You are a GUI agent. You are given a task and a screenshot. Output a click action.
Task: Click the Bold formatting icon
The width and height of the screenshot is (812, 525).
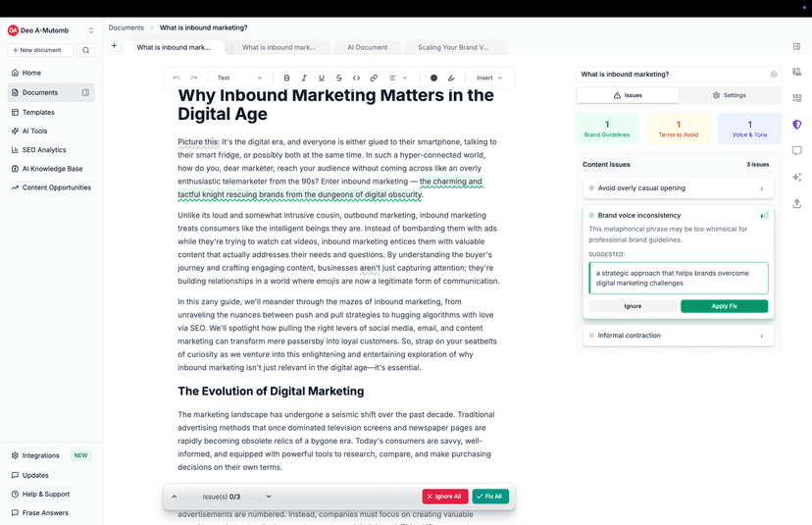coord(286,78)
